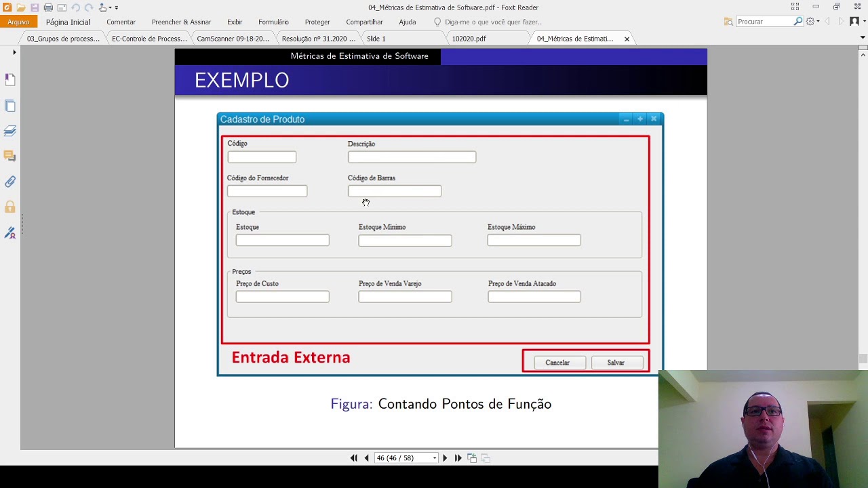Click the Código de Barras field
The image size is (868, 488).
[x=395, y=191]
